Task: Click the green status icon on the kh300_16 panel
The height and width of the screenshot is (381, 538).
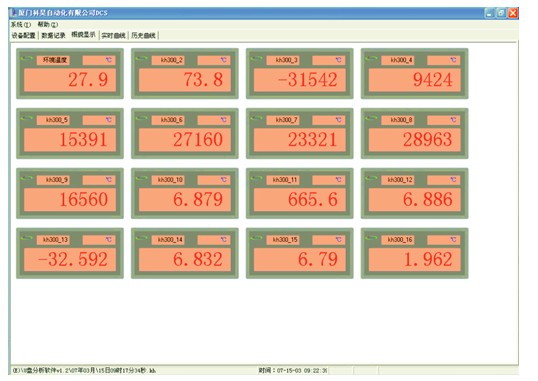Action: [x=371, y=238]
